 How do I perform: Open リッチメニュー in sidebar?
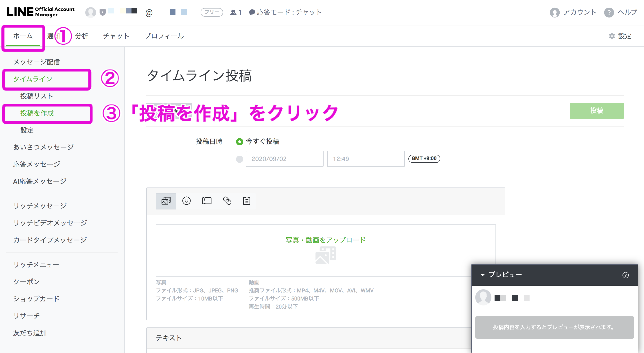pos(36,265)
